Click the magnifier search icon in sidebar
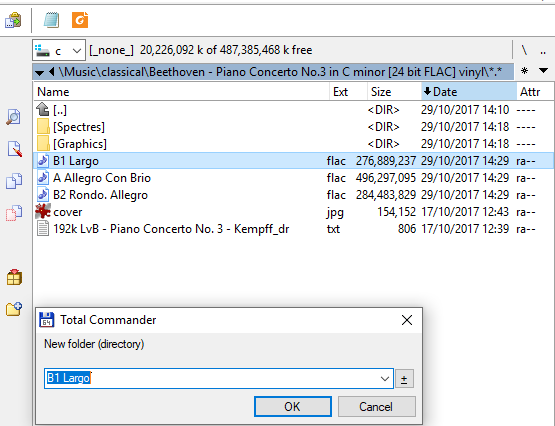Viewport: 555px width, 426px height. [13, 117]
